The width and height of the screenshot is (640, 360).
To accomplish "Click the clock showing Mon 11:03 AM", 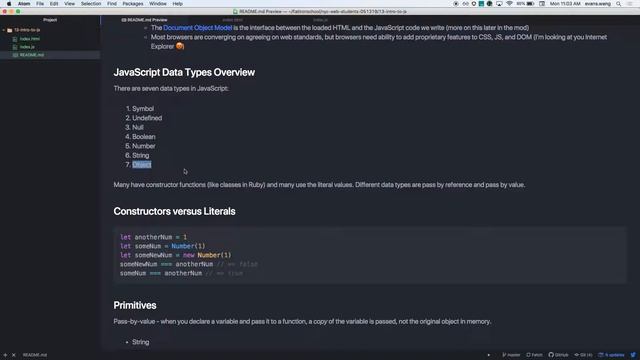I will pyautogui.click(x=565, y=4).
